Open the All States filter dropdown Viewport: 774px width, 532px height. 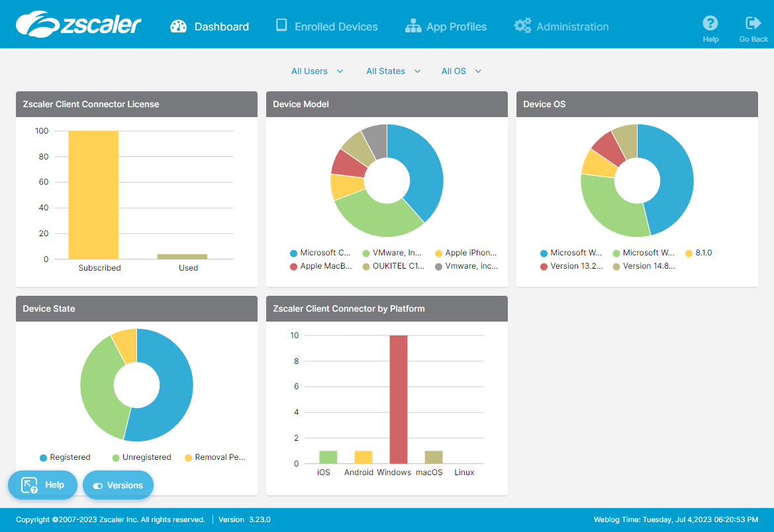393,71
